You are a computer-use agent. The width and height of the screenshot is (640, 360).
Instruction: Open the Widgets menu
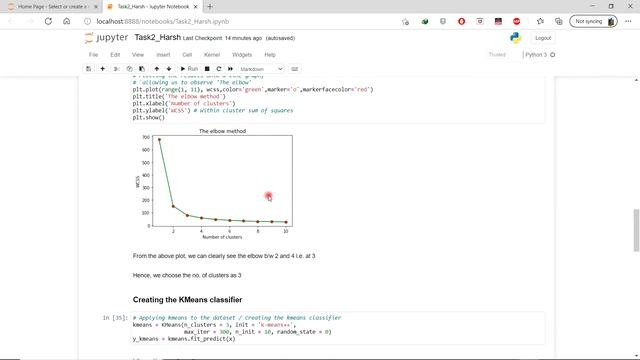[242, 55]
